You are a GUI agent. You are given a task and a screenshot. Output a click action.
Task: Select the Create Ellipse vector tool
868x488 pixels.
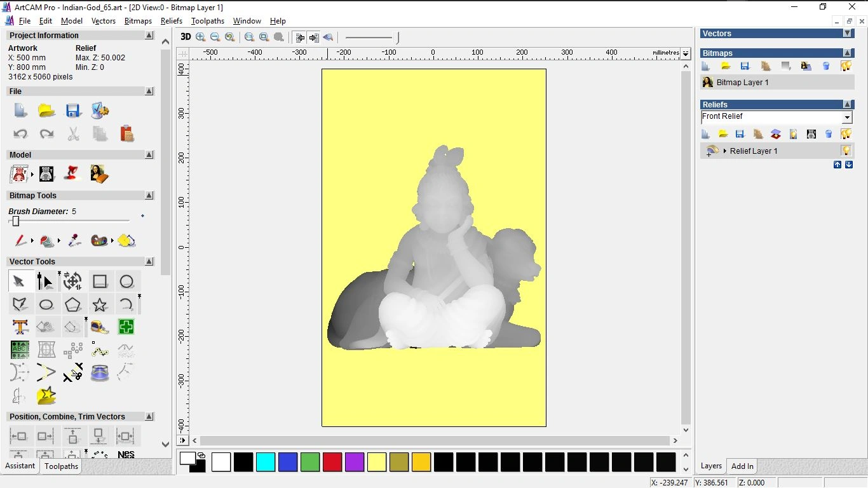pos(46,304)
